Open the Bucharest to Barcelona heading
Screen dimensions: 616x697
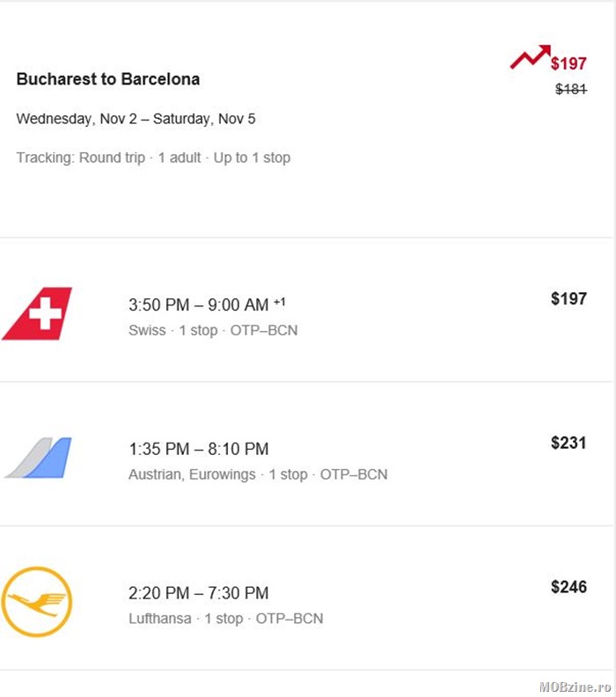(x=108, y=79)
